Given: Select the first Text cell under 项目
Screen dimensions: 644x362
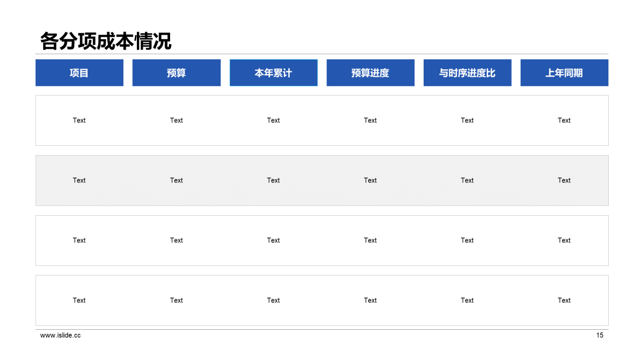Looking at the screenshot, I should tap(79, 120).
